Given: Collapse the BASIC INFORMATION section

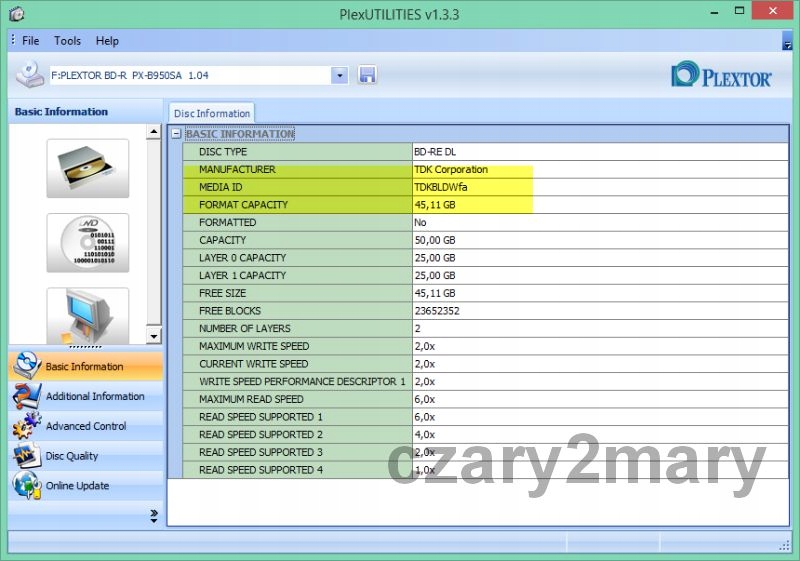Looking at the screenshot, I should point(176,134).
